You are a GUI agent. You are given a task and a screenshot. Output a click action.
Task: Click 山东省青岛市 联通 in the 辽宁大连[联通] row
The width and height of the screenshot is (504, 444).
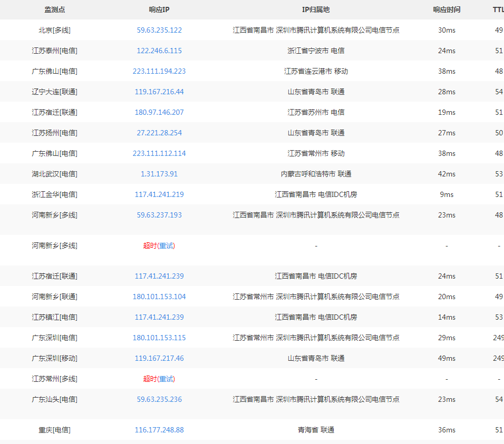pos(316,92)
